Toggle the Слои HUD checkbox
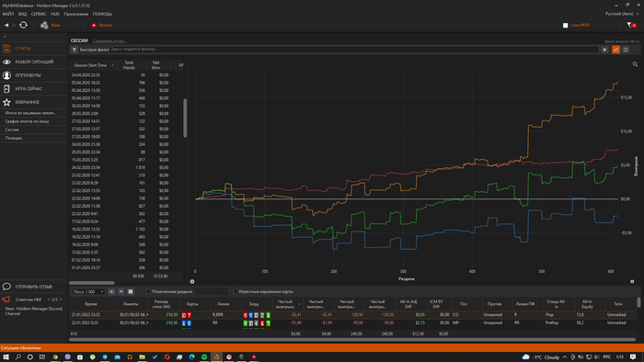Image resolution: width=644 pixels, height=362 pixels. 565,26
